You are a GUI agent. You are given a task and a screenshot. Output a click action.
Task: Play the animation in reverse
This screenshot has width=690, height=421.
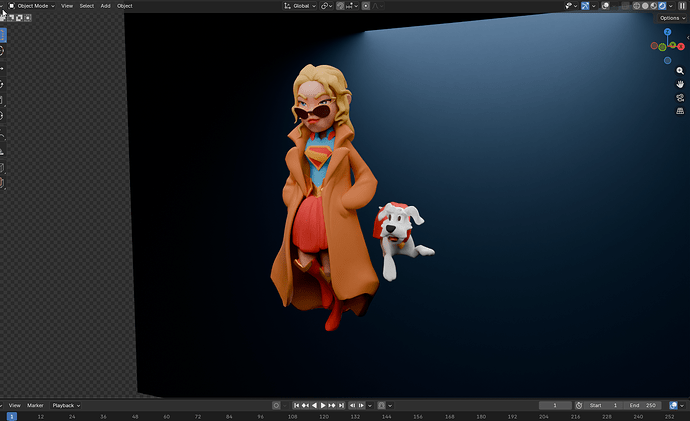click(x=314, y=405)
